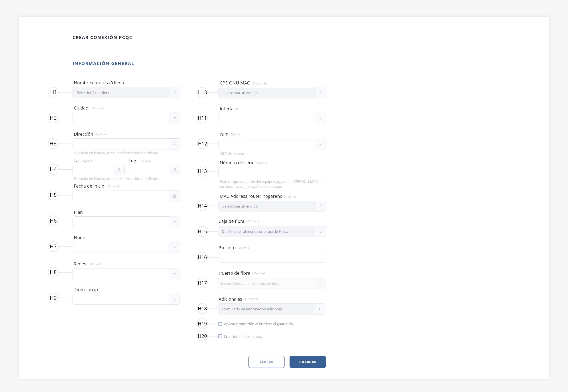This screenshot has width=568, height=392.
Task: Click the Número de serie input field
Action: click(x=272, y=173)
